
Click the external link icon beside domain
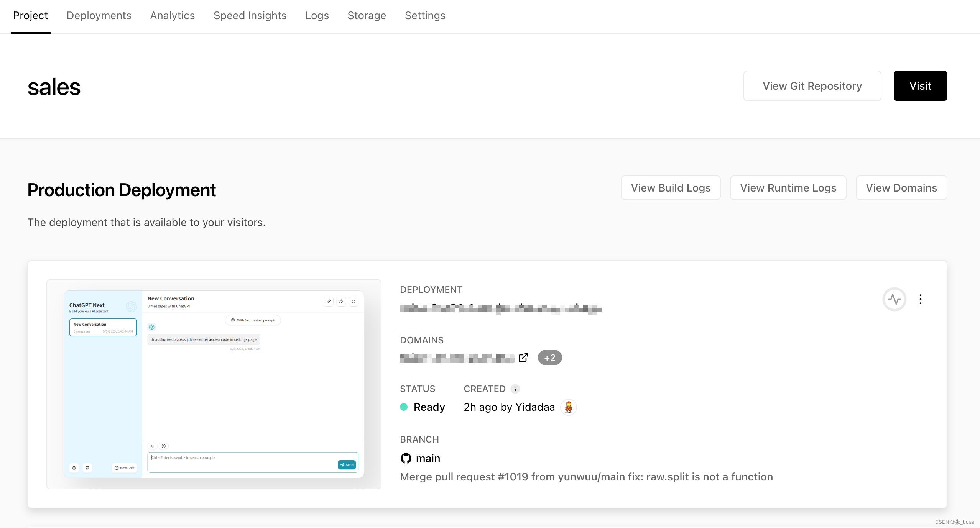523,357
